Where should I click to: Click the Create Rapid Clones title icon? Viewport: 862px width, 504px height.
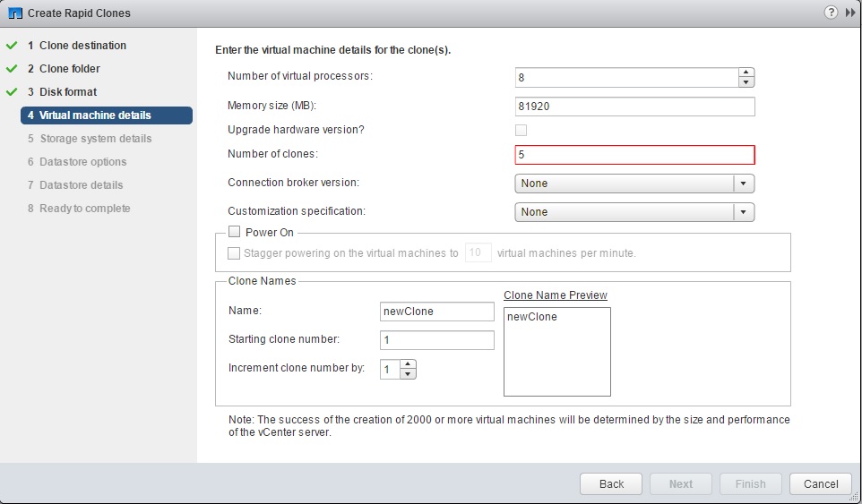15,13
